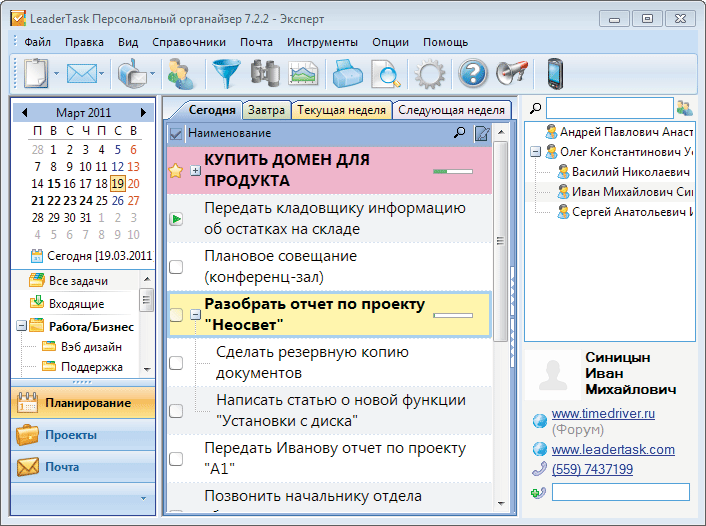Toggle the header checkbox next to Наименование

click(x=176, y=134)
